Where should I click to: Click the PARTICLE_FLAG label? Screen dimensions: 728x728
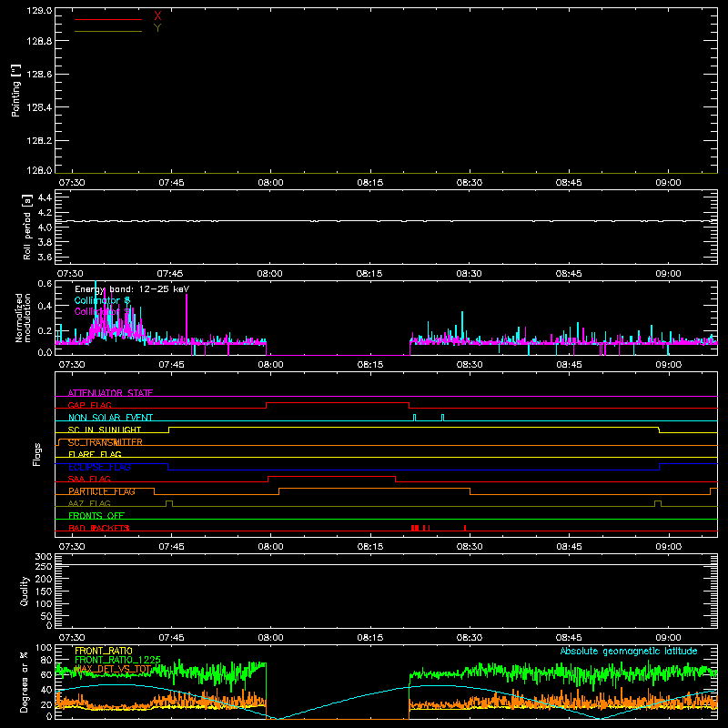(102, 491)
